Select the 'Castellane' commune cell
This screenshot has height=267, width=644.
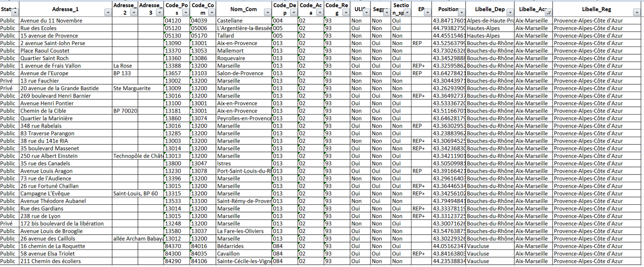pyautogui.click(x=244, y=21)
